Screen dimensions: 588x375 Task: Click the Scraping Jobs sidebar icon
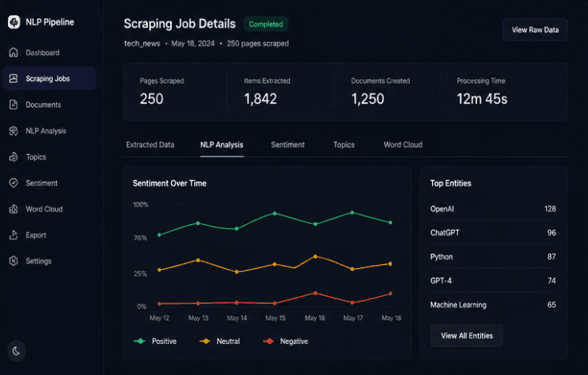click(14, 78)
